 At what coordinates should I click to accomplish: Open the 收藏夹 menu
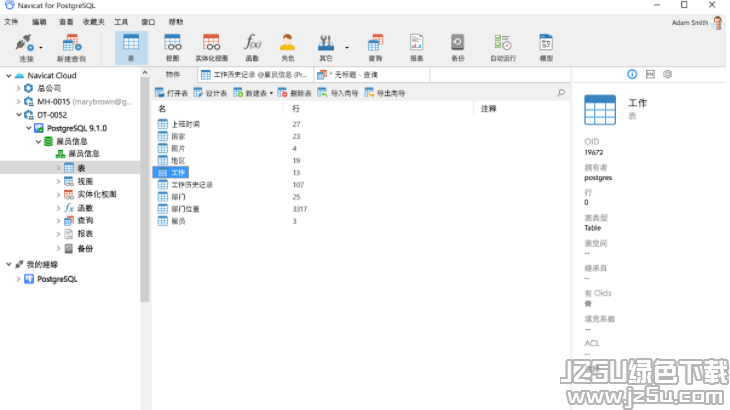tap(94, 22)
